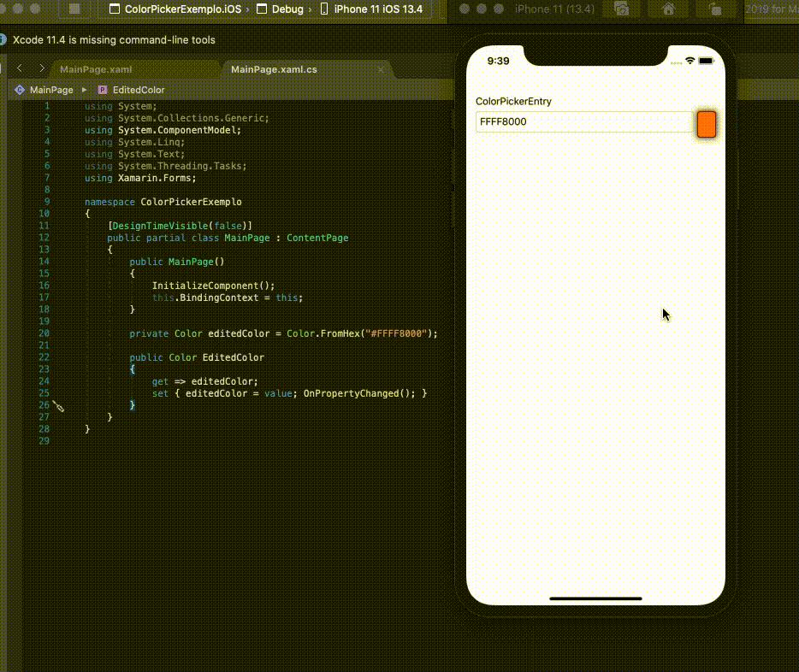The image size is (799, 672).
Task: Click the FFFF8000 hex entry field
Action: pyautogui.click(x=585, y=121)
